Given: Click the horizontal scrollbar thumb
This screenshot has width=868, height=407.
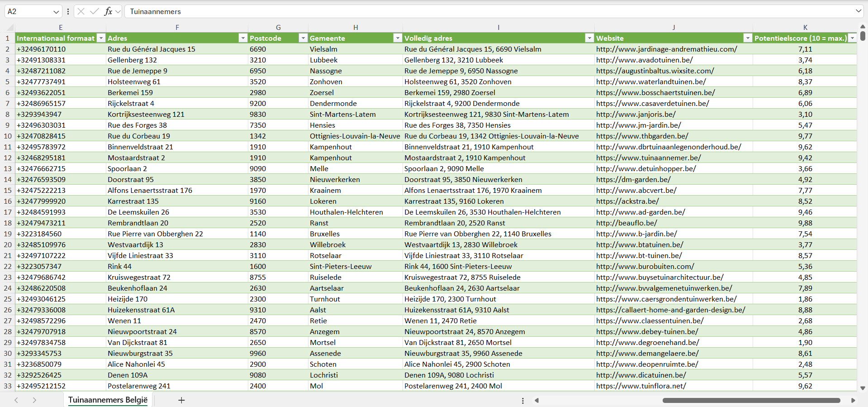Looking at the screenshot, I should pyautogui.click(x=751, y=400).
